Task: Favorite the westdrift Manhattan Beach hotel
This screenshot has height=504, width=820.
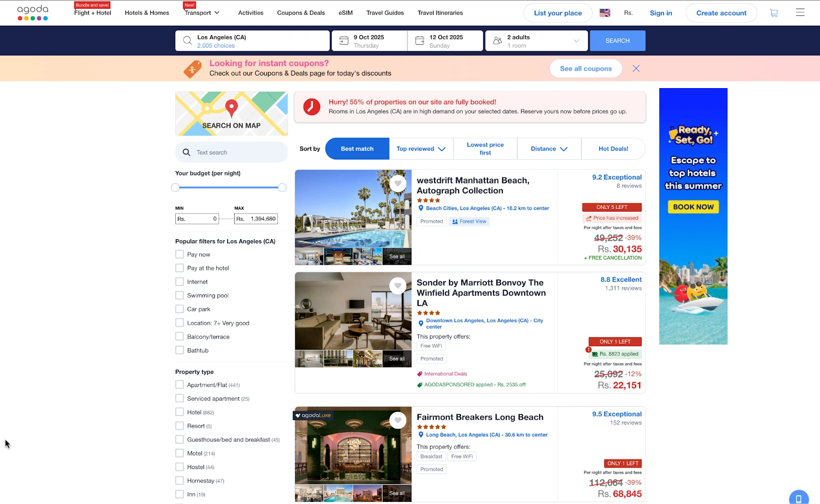Action: pos(398,183)
